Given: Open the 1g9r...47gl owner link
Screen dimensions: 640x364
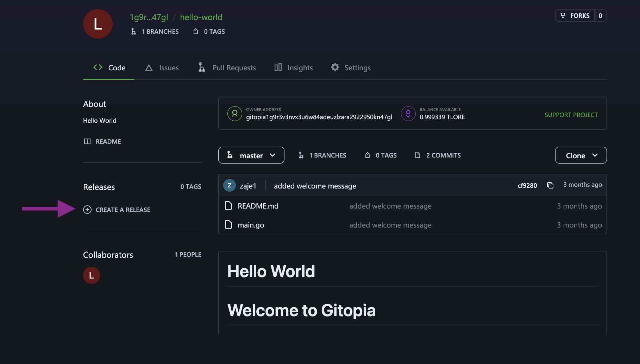Looking at the screenshot, I should pyautogui.click(x=149, y=17).
